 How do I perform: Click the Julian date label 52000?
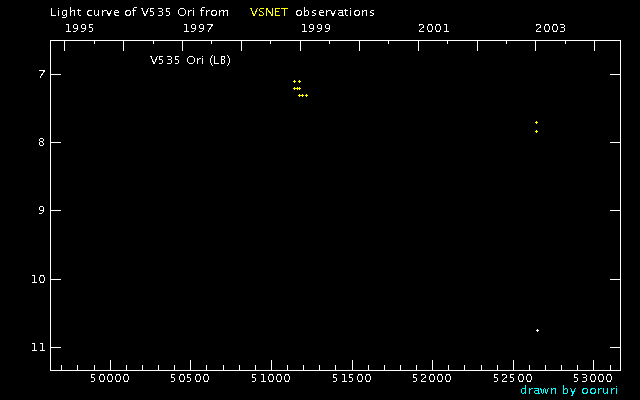tap(432, 378)
